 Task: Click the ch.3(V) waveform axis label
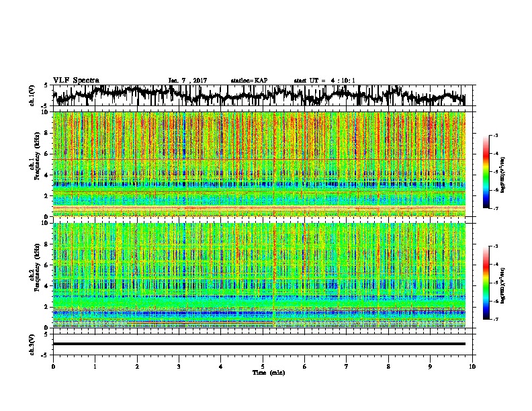pyautogui.click(x=32, y=345)
